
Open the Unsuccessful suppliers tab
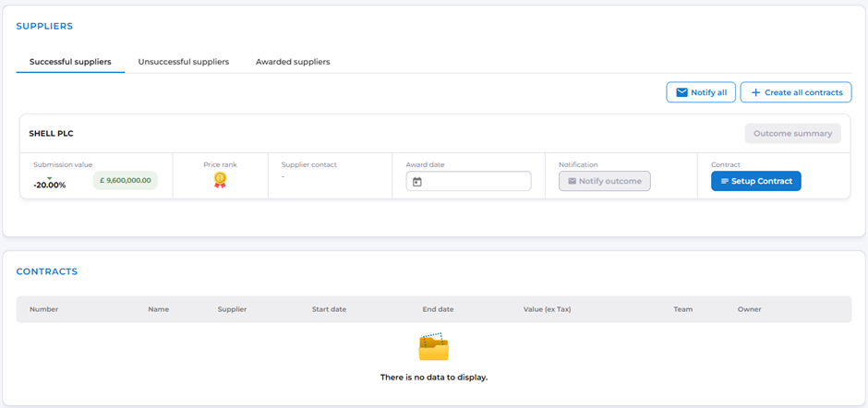(184, 62)
